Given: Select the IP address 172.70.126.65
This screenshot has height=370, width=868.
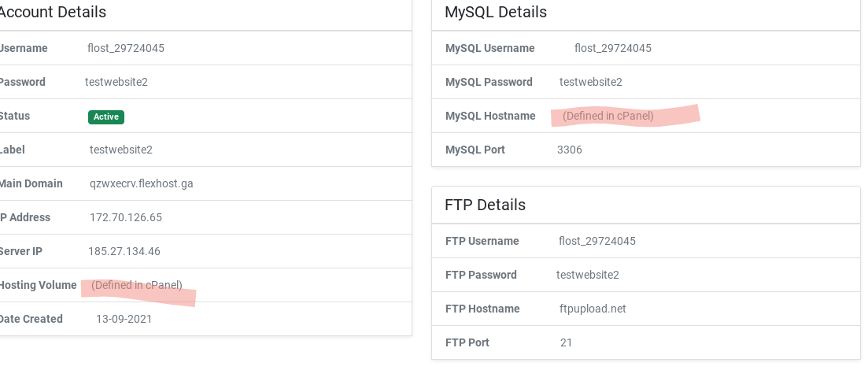Looking at the screenshot, I should 126,217.
